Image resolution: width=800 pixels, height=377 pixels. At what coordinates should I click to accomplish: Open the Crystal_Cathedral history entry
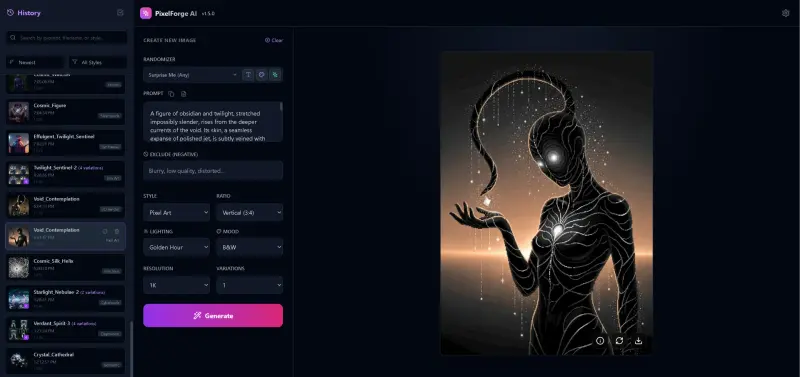pos(65,361)
